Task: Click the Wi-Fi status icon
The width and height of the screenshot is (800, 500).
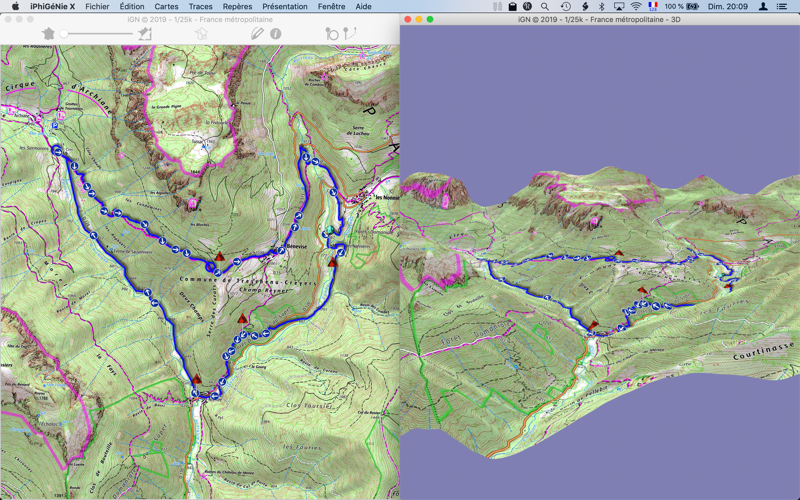Action: pos(635,7)
